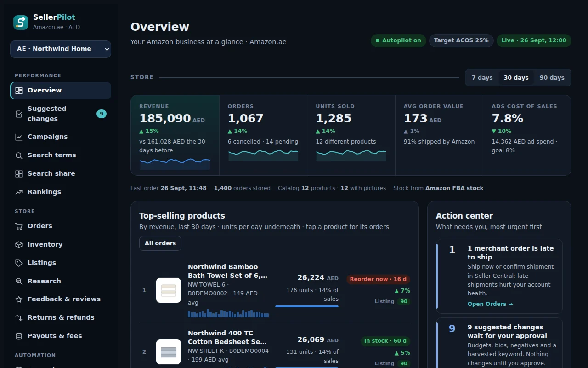Go to Inventory page
The width and height of the screenshot is (588, 368).
pyautogui.click(x=61, y=244)
